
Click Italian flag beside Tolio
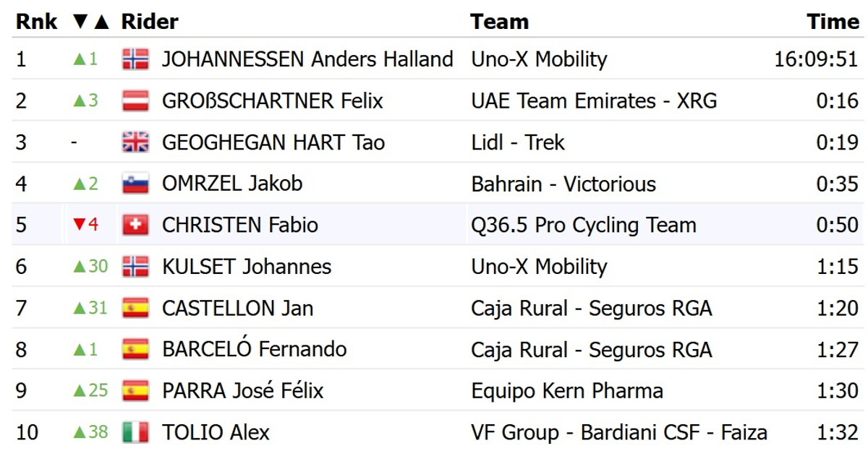[x=135, y=433]
